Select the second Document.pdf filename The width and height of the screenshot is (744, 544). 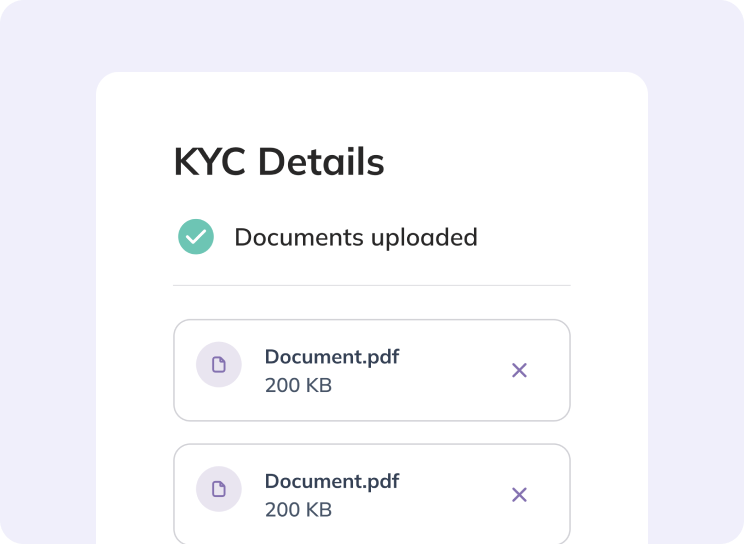click(x=332, y=481)
